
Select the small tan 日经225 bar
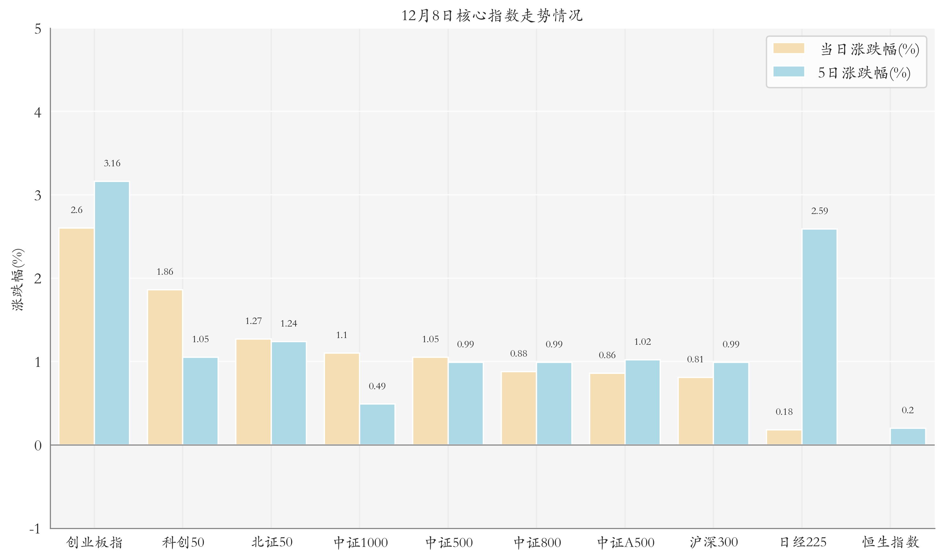784,438
